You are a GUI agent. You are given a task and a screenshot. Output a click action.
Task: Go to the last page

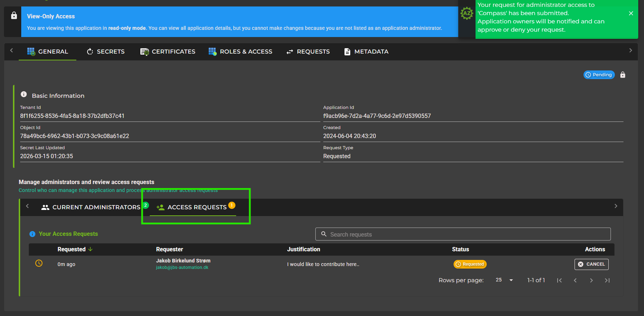pos(607,280)
